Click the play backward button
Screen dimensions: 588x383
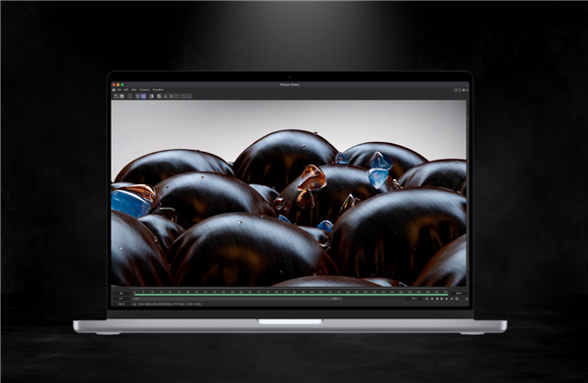(437, 299)
